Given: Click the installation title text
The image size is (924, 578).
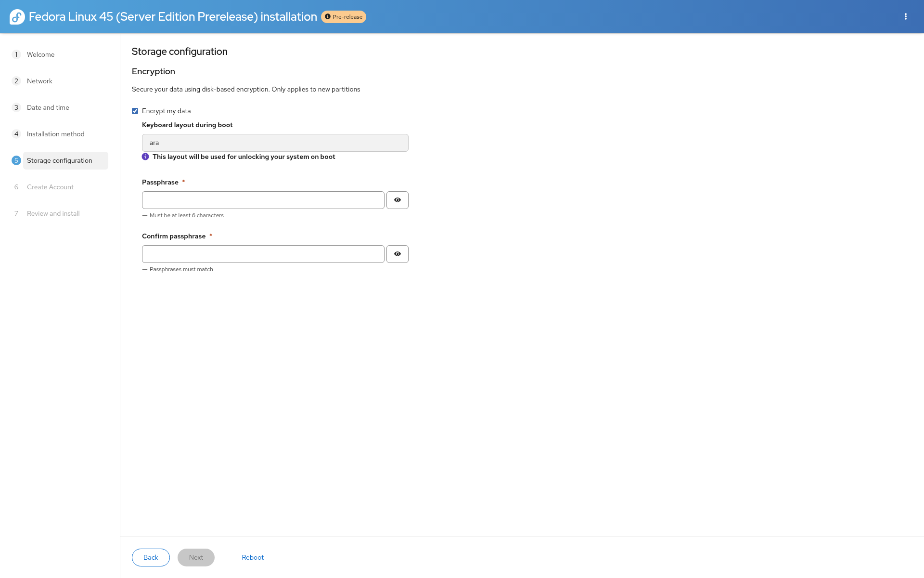Looking at the screenshot, I should tap(173, 17).
